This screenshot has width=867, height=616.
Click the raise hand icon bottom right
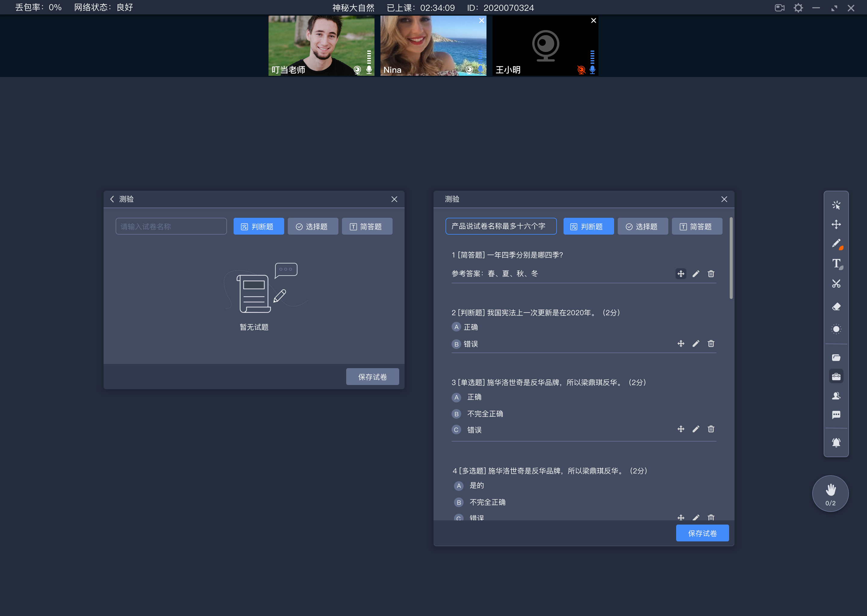(830, 493)
